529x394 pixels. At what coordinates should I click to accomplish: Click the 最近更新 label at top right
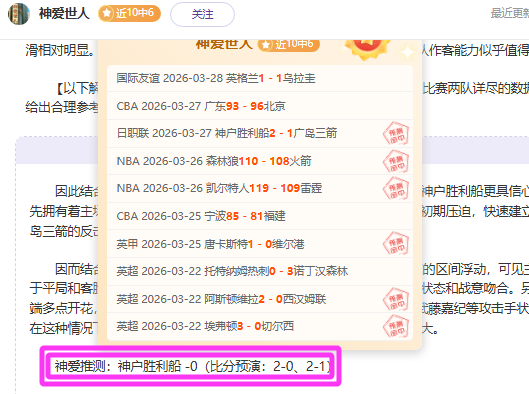coord(510,13)
